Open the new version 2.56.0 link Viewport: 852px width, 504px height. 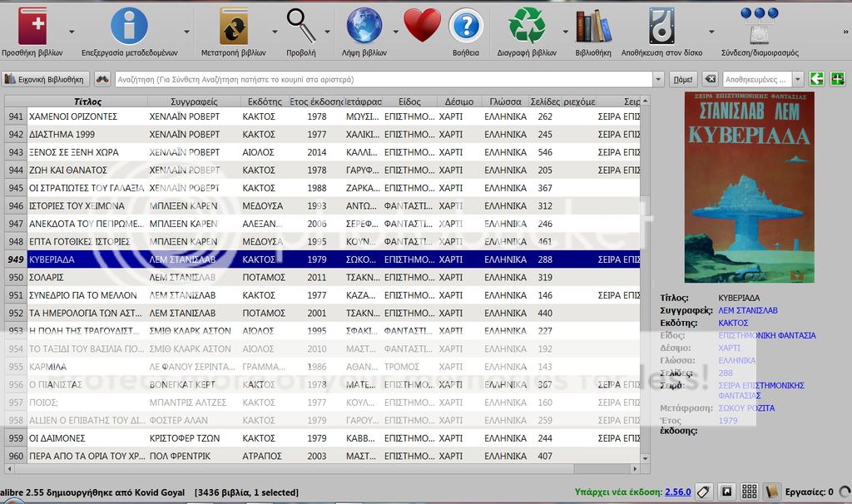click(677, 492)
